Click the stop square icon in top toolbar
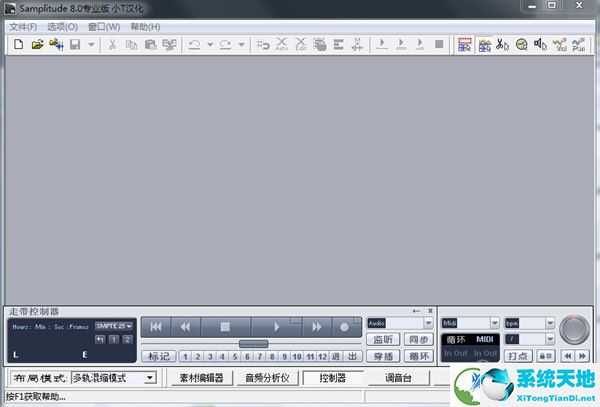 coord(439,44)
